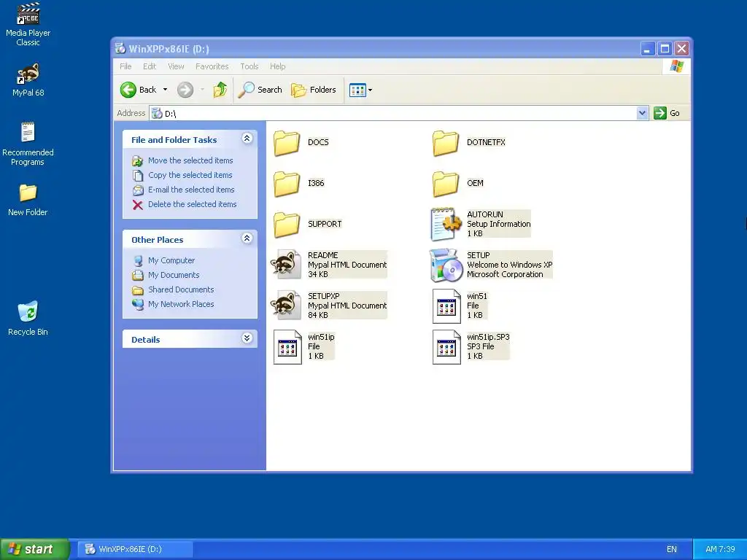Expand the Address bar dropdown
Screen dimensions: 747x560
pos(642,113)
